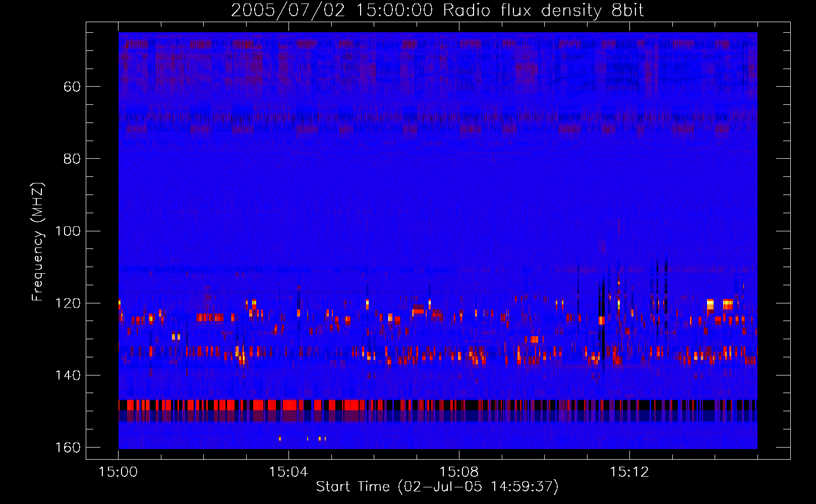Click the "15:08" time tick label

[459, 472]
